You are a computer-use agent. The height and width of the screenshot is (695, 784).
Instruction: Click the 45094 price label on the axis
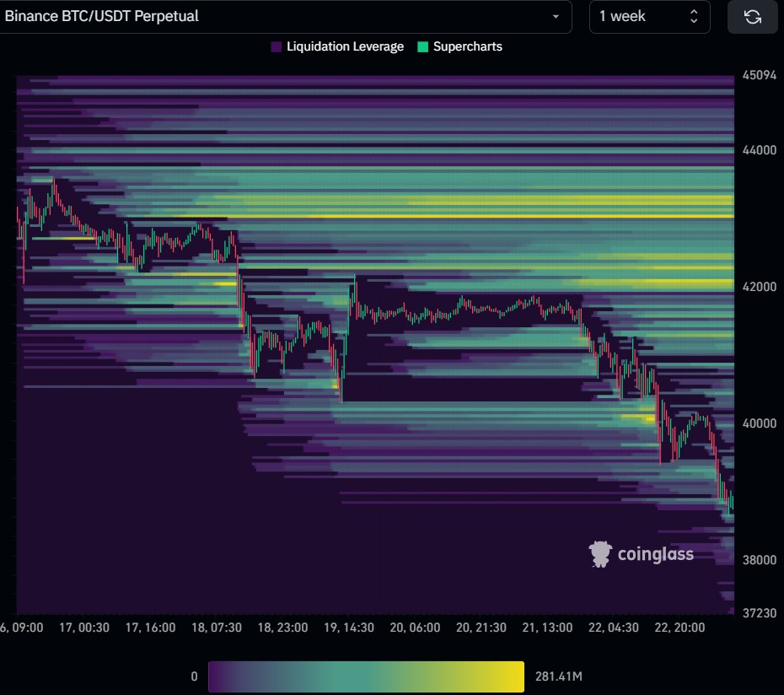pos(758,75)
